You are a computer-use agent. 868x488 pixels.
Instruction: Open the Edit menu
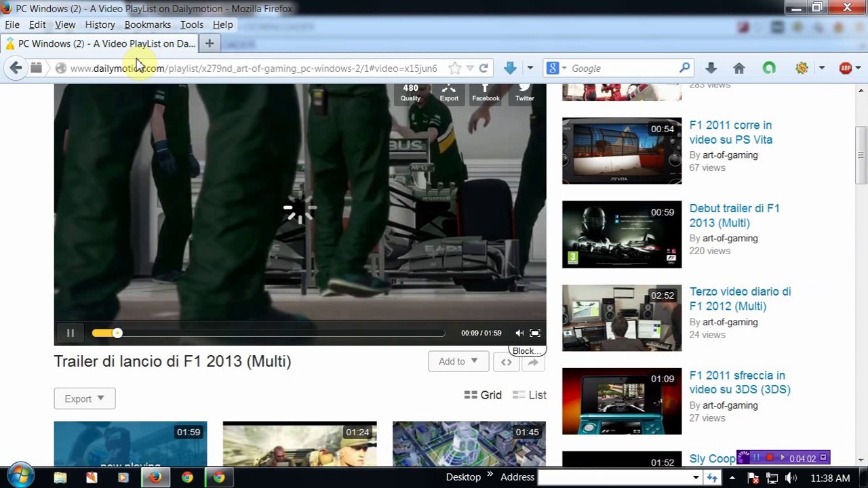click(x=37, y=24)
